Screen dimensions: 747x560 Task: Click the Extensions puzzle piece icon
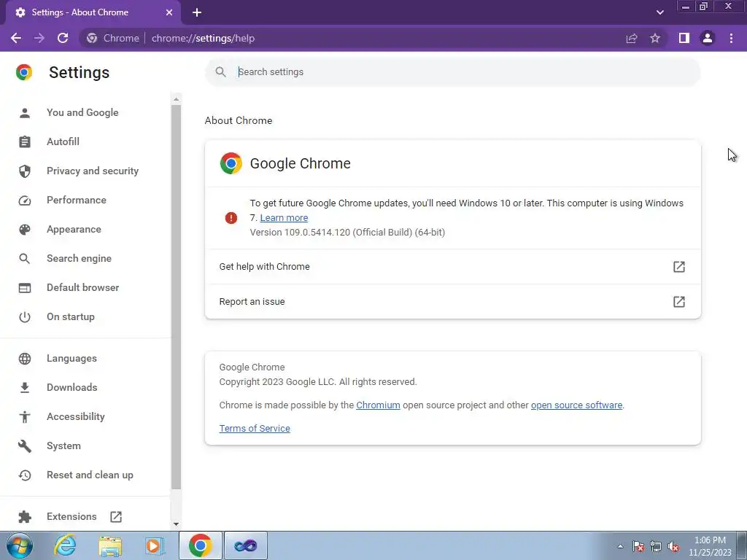[x=25, y=517]
